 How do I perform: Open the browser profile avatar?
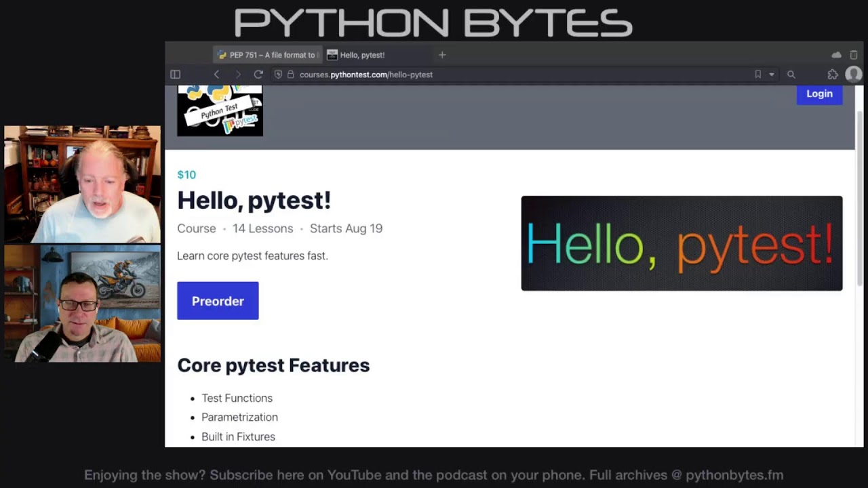tap(854, 75)
